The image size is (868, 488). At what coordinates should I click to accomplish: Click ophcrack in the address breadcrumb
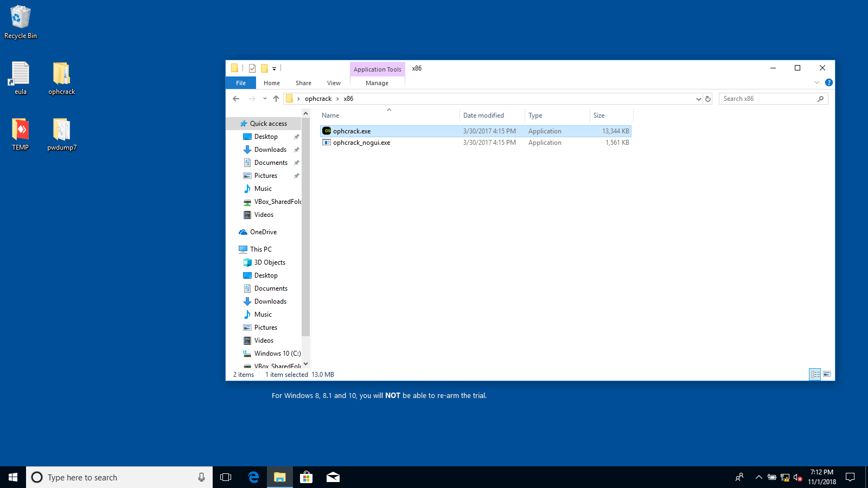point(318,99)
